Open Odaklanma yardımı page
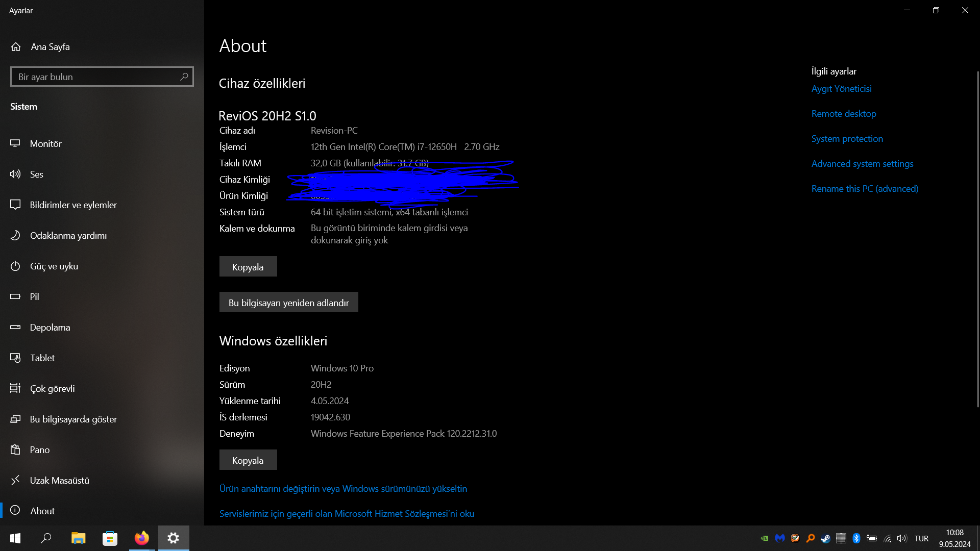Screen dimensions: 980x551 (x=68, y=236)
